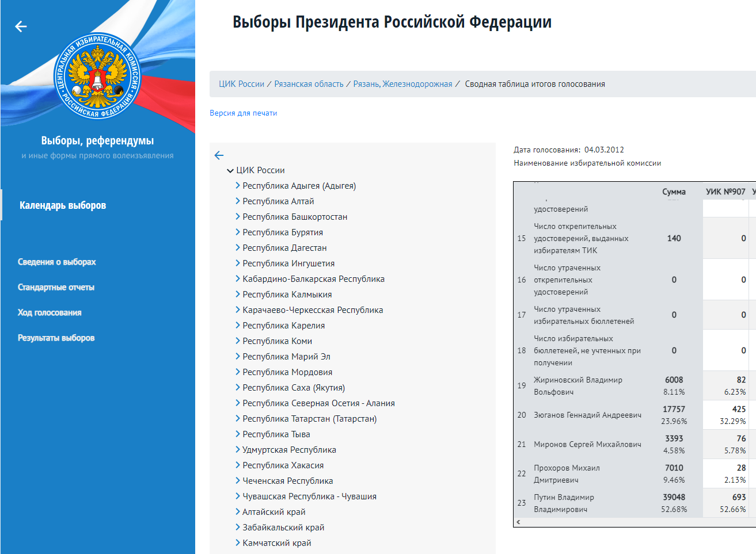Click value 140 in row 15
The width and height of the screenshot is (756, 554).
point(674,239)
